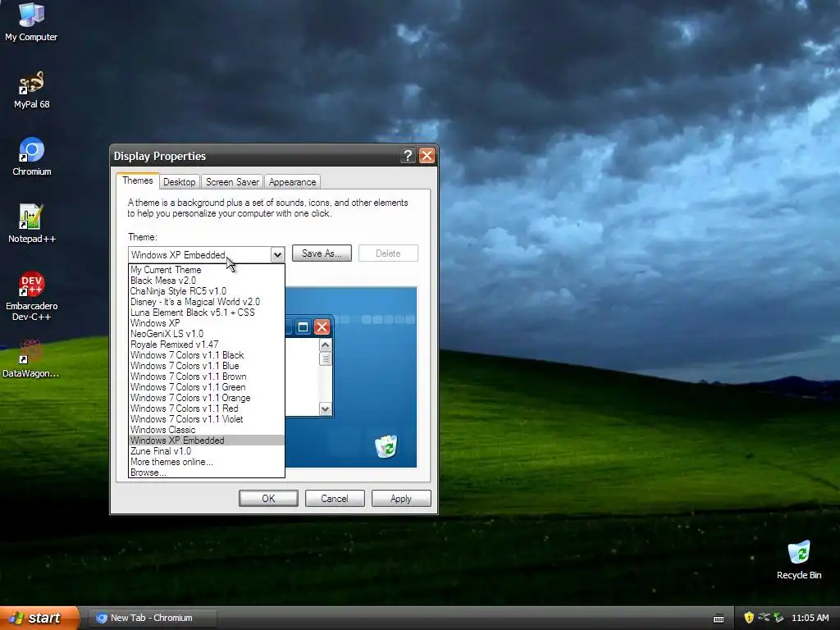Switch to the Desktop tab
Screen dimensions: 840x630
[180, 182]
